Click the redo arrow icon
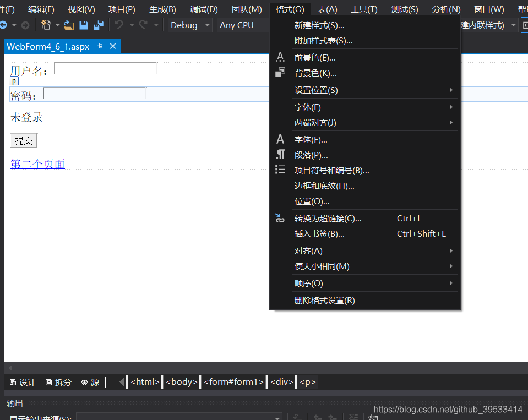Image resolution: width=528 pixels, height=420 pixels. click(x=144, y=25)
